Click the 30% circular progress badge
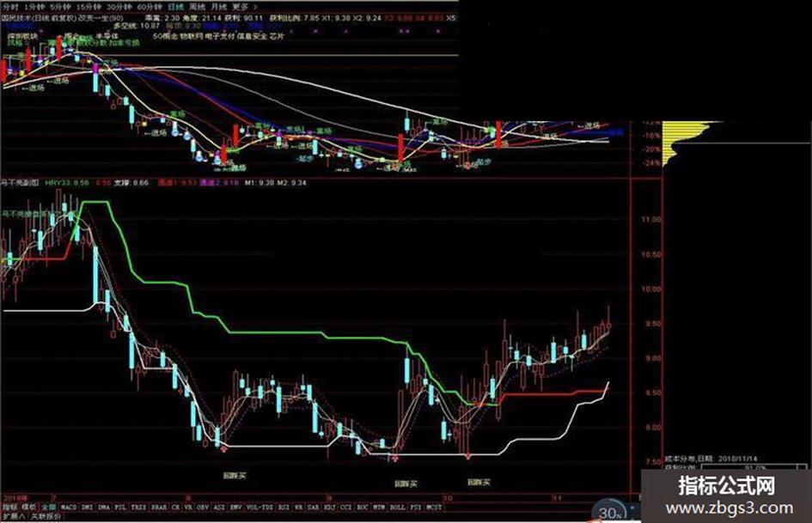Screen dimensions: 812x523 pos(609,511)
